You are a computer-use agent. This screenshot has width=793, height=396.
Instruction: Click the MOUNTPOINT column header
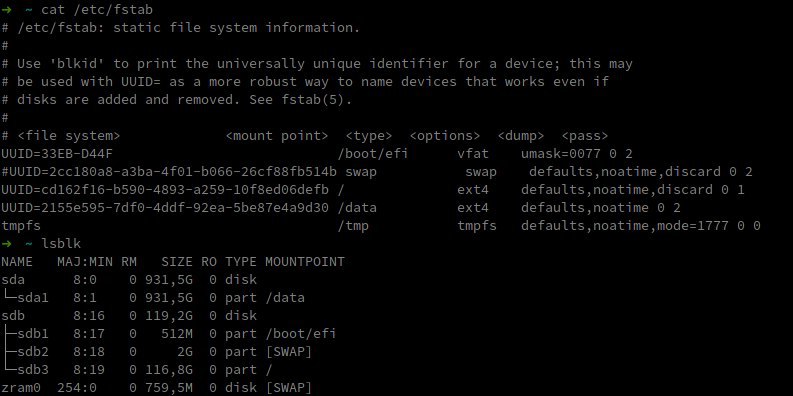[x=304, y=262]
